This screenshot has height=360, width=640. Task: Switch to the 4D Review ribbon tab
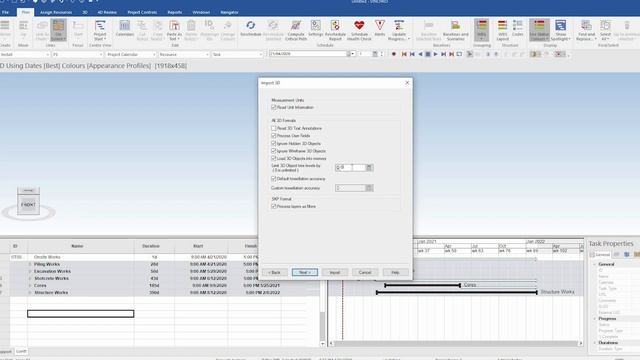(x=107, y=12)
